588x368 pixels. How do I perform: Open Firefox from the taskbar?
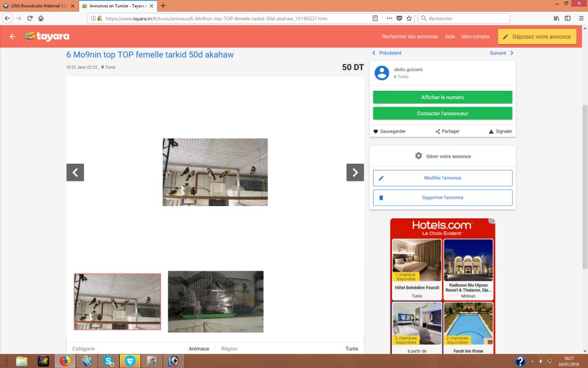[64, 361]
